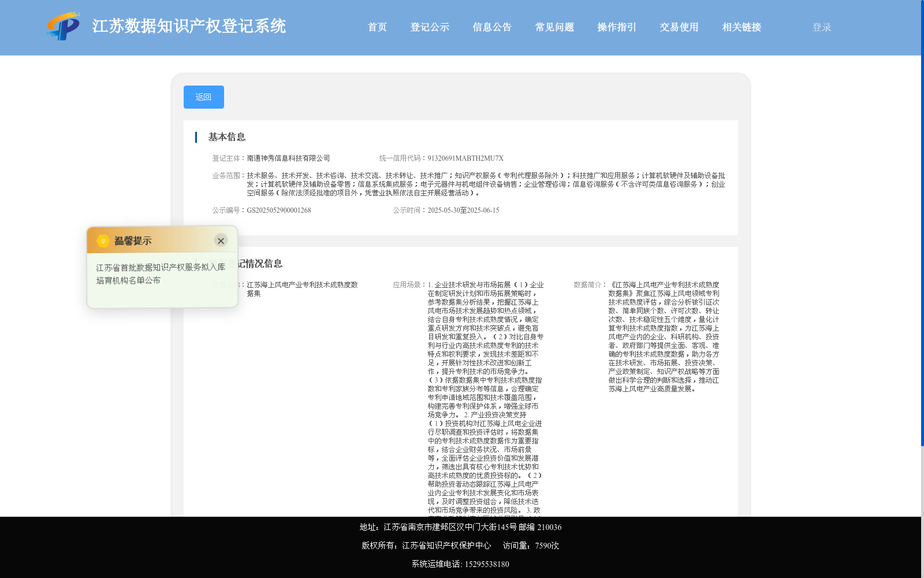924x578 pixels.
Task: Select the 基本信息 section heading
Action: [227, 137]
